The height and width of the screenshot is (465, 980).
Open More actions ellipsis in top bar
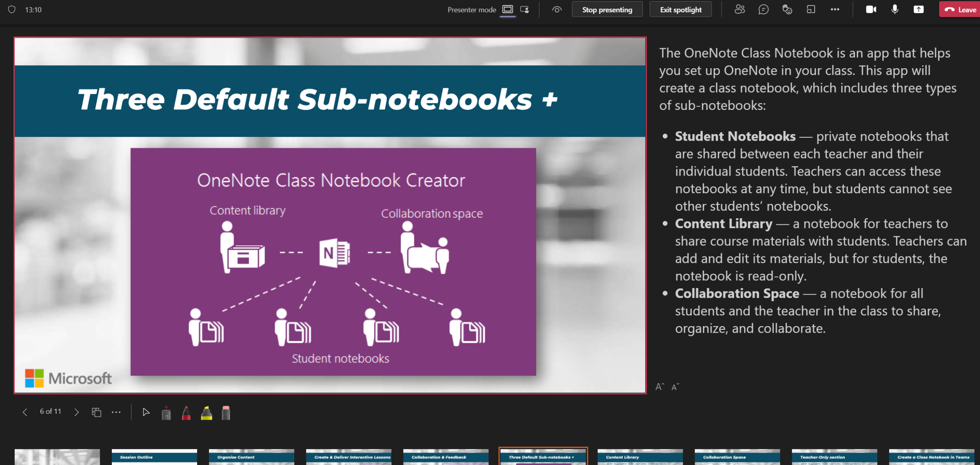[x=835, y=9]
